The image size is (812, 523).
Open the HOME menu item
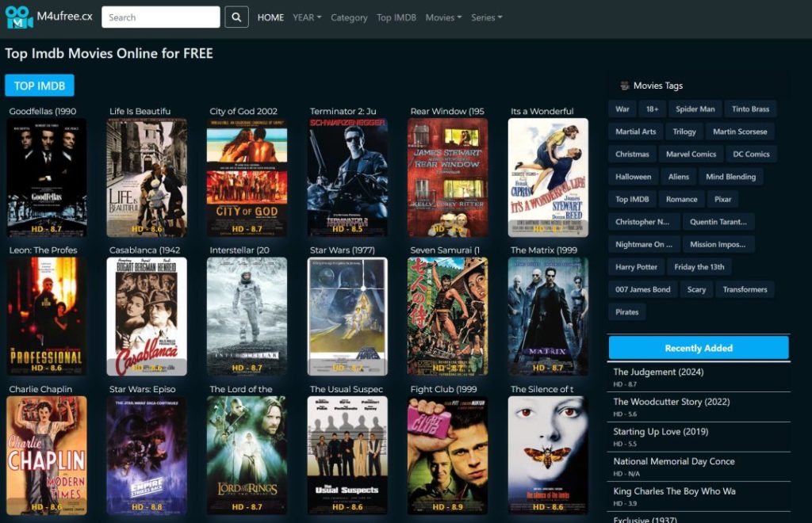tap(270, 17)
